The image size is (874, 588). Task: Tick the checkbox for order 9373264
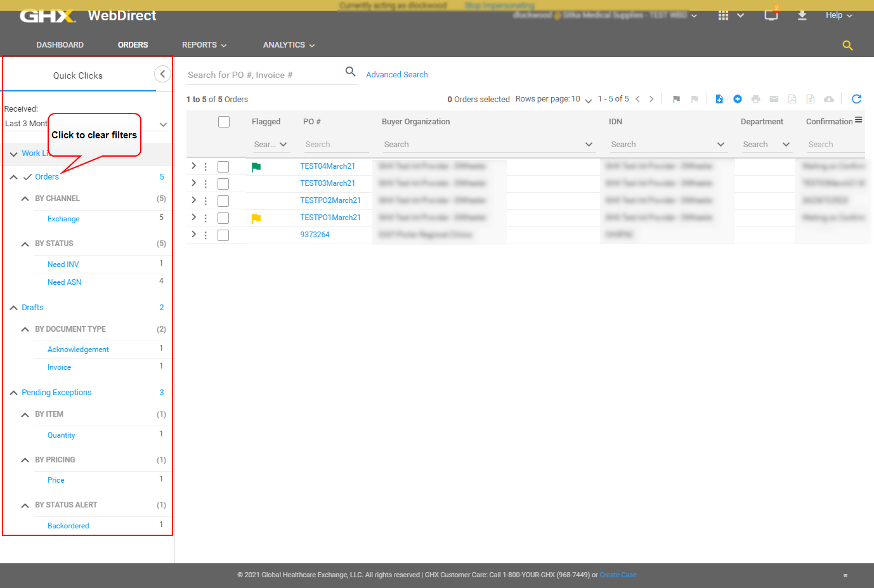[223, 235]
